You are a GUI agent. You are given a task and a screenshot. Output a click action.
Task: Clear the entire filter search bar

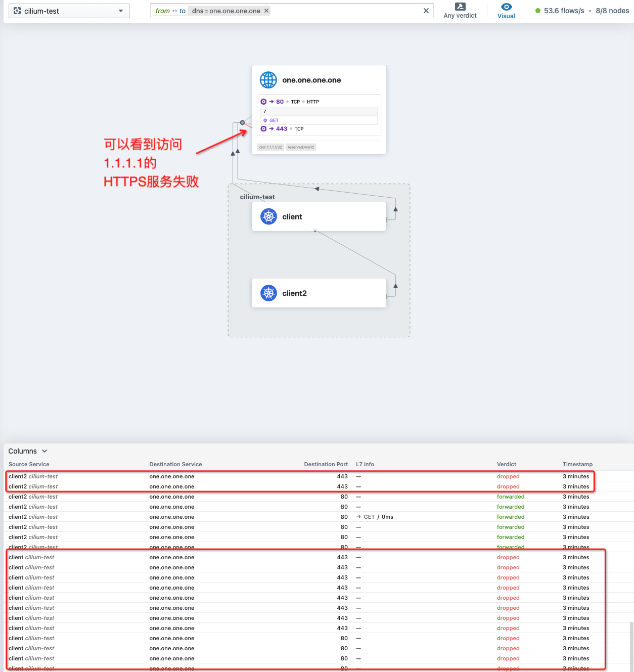pyautogui.click(x=426, y=11)
